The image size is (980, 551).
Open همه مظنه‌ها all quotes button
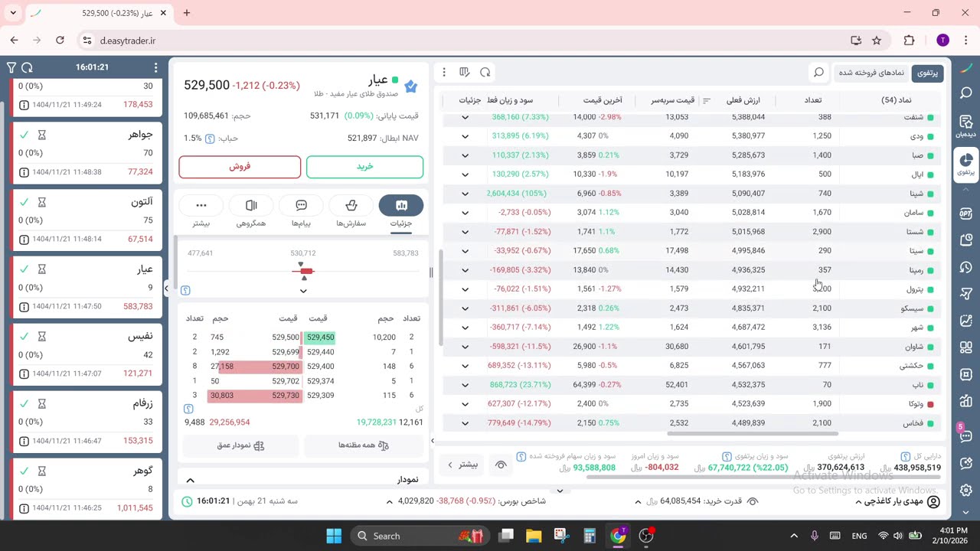tap(364, 445)
